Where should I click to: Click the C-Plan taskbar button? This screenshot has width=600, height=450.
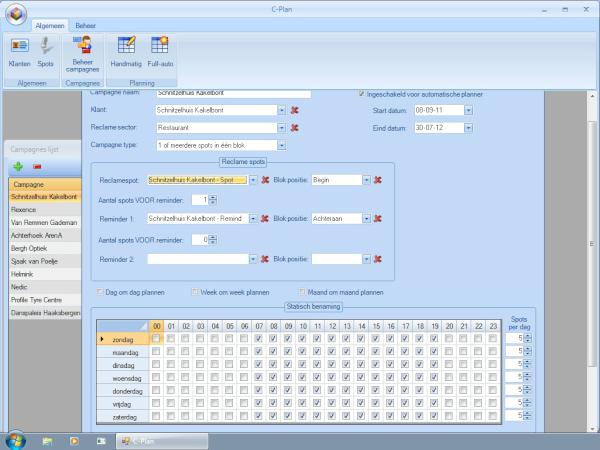162,441
